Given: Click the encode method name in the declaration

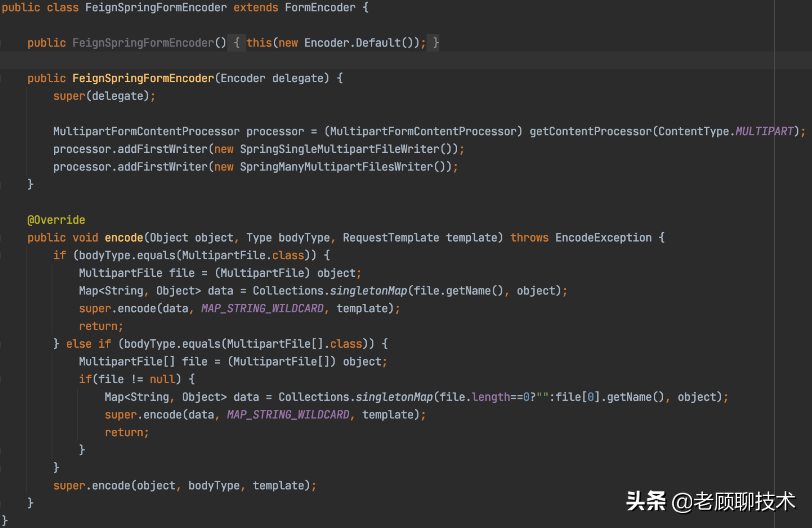Looking at the screenshot, I should pos(123,238).
